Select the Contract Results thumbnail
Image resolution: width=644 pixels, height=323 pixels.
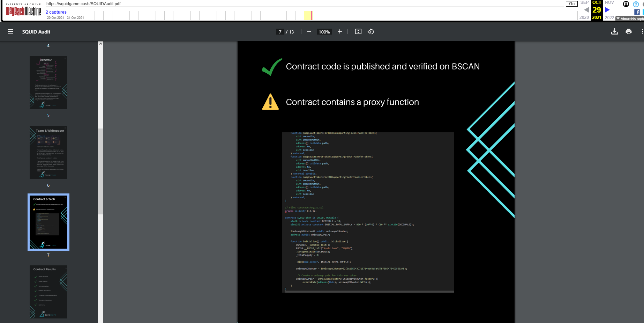(x=48, y=292)
